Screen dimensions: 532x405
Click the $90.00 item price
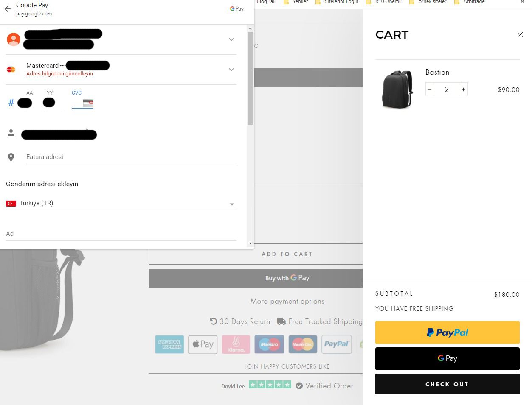click(509, 90)
